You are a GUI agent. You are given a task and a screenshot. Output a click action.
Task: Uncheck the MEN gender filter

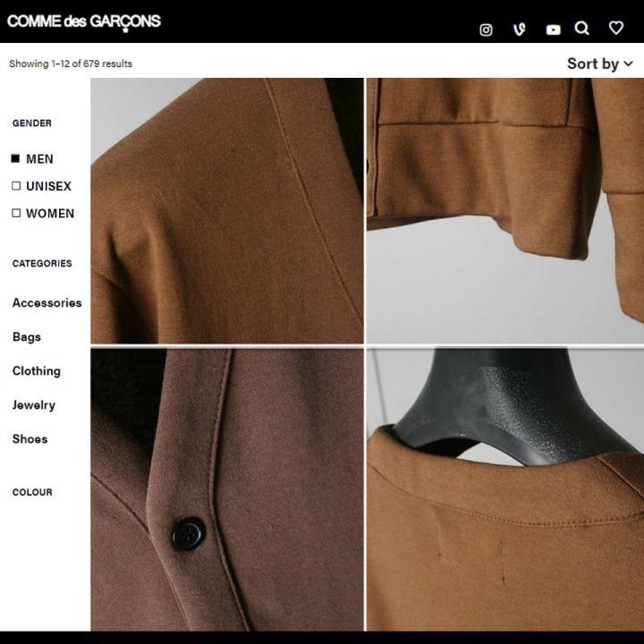pyautogui.click(x=15, y=158)
